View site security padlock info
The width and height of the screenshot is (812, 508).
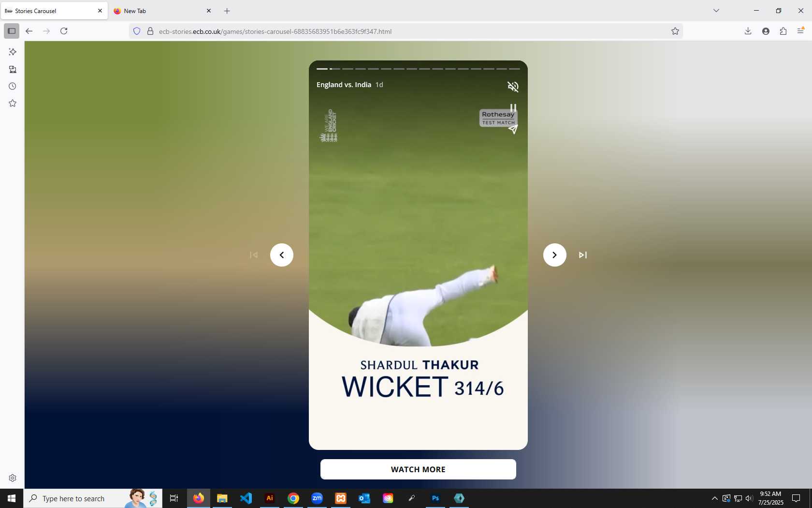coord(150,31)
